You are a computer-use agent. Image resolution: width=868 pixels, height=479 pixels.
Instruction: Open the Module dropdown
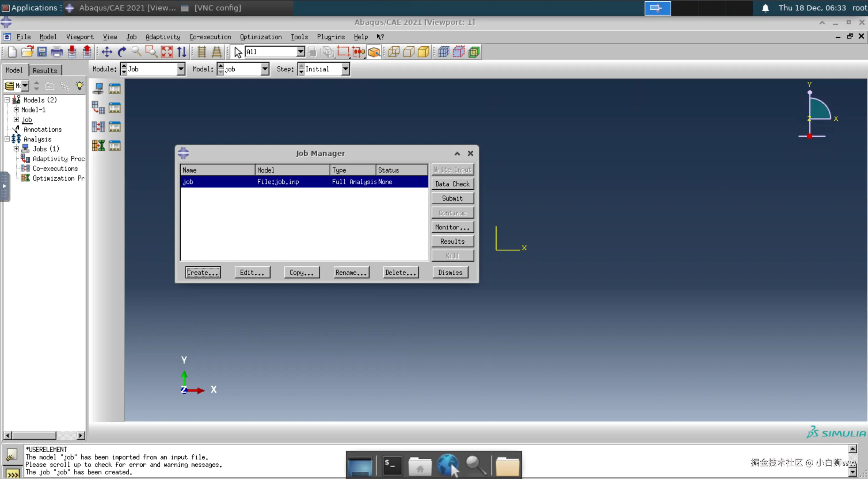coord(181,69)
